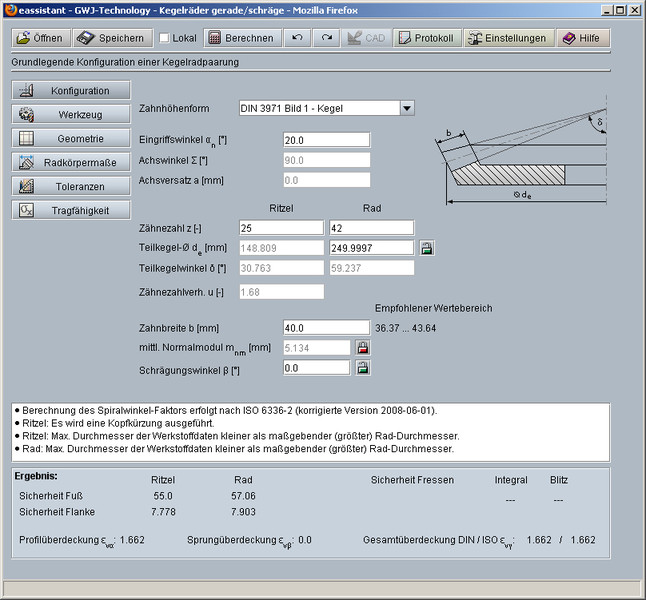646x600 pixels.
Task: Click the Ritzel Zähnezahl input field
Action: (x=282, y=229)
